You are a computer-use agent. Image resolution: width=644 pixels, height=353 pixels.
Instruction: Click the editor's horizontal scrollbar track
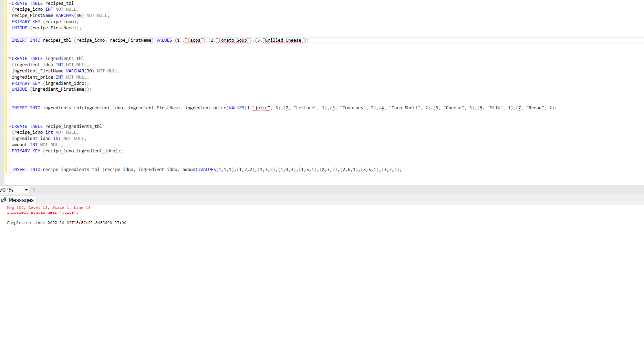[x=339, y=190]
